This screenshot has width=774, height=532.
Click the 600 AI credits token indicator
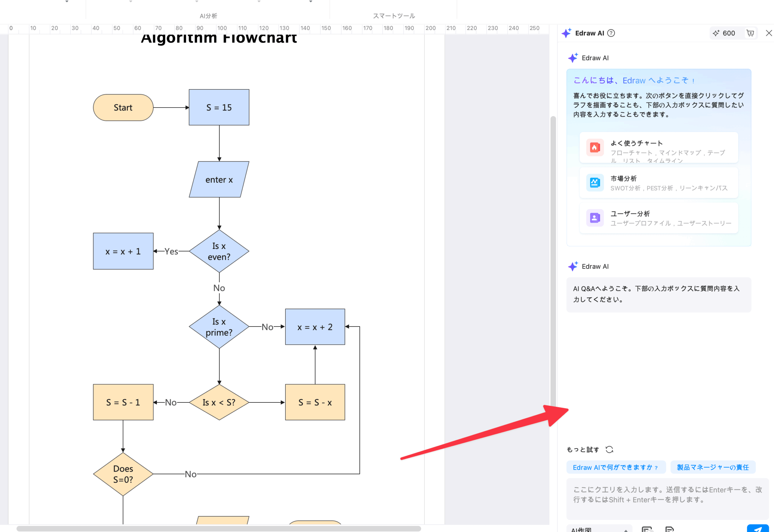pyautogui.click(x=724, y=33)
